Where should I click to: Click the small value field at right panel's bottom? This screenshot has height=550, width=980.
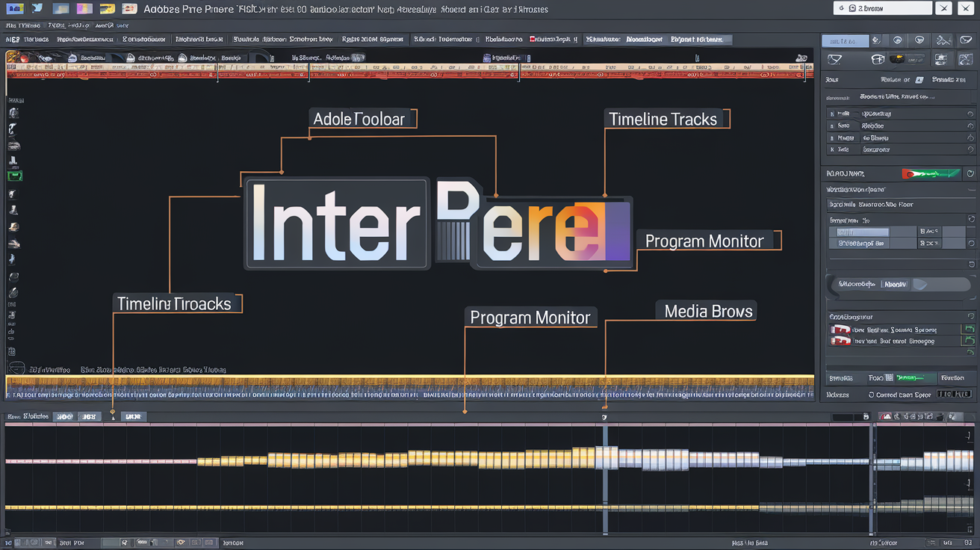[x=955, y=395]
